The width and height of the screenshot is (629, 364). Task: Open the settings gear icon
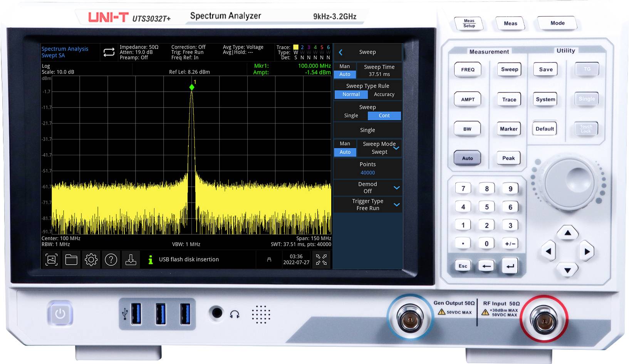(92, 260)
